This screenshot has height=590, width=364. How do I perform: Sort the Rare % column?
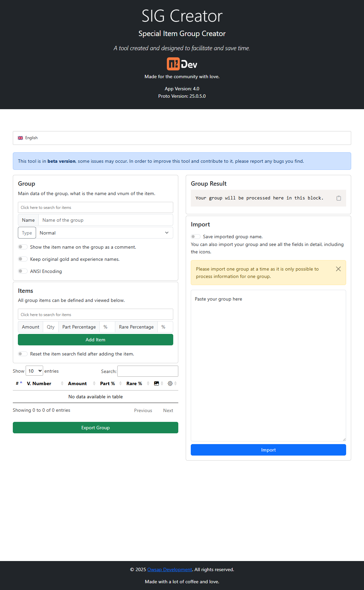tap(134, 383)
